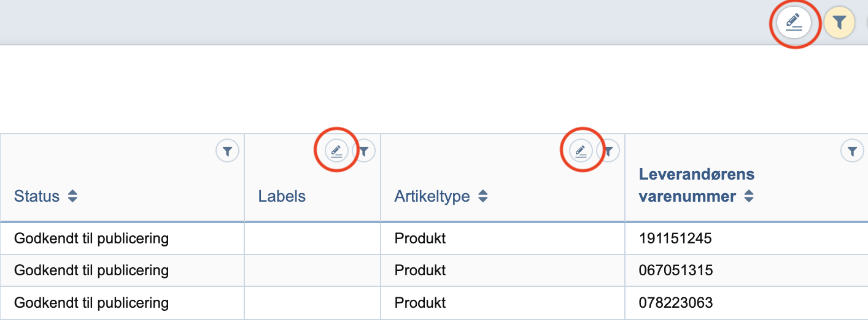Image resolution: width=868 pixels, height=320 pixels.
Task: Click edit pencil icon in Labels column
Action: tap(336, 150)
